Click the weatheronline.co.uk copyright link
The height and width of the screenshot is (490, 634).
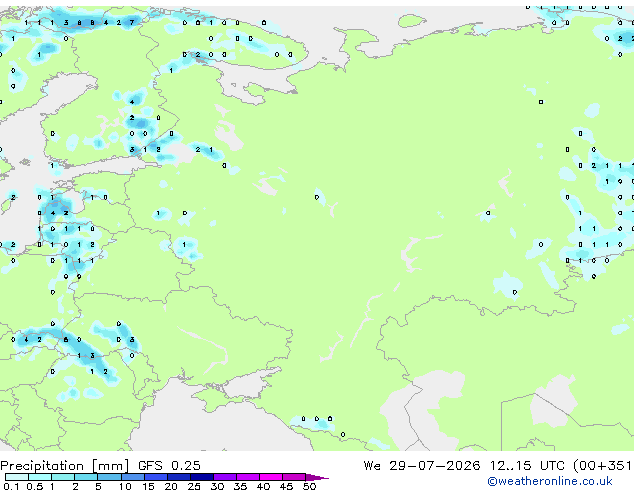tap(550, 481)
